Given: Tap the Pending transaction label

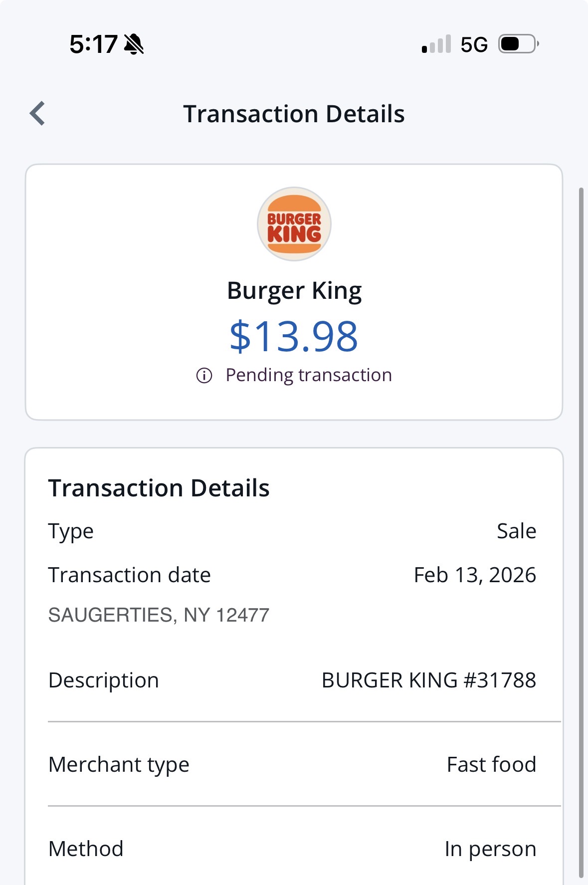Looking at the screenshot, I should [x=309, y=375].
